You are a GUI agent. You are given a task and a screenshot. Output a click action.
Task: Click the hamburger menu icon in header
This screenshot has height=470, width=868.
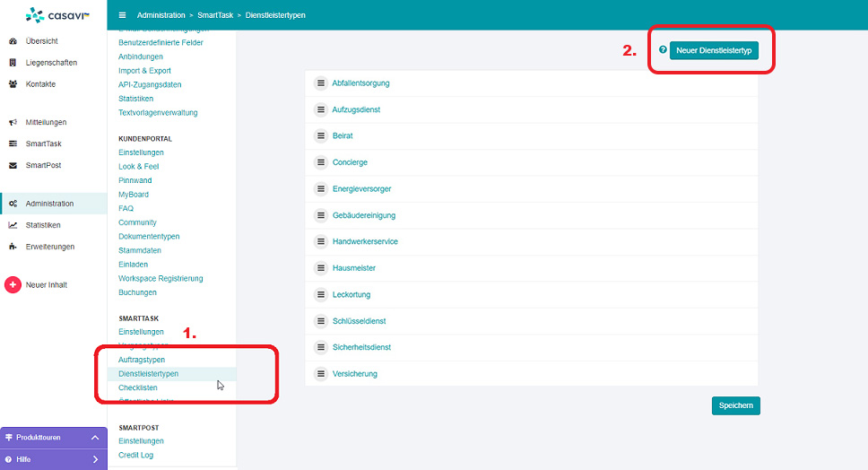(x=123, y=15)
